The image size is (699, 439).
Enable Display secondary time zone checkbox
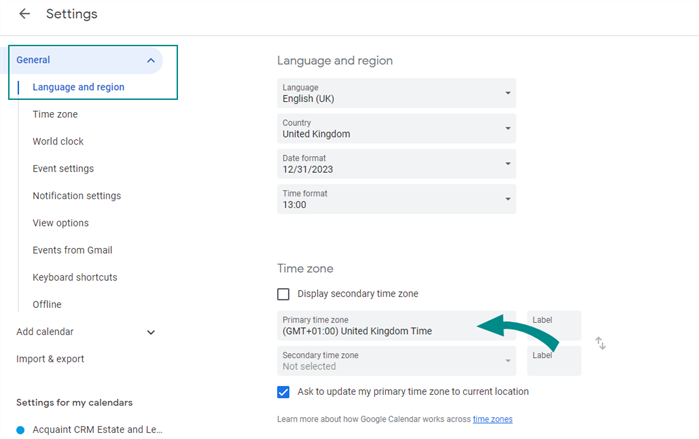(283, 294)
